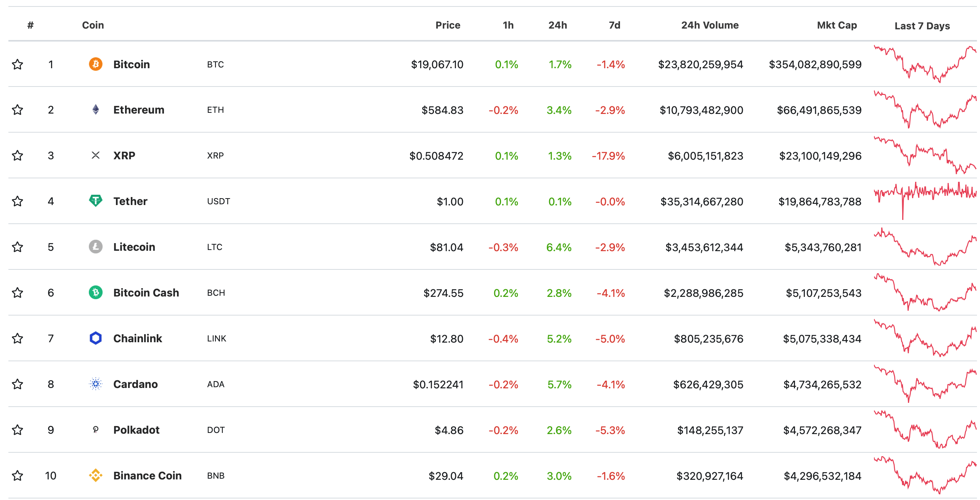Sort by 1h change column header

tap(508, 25)
